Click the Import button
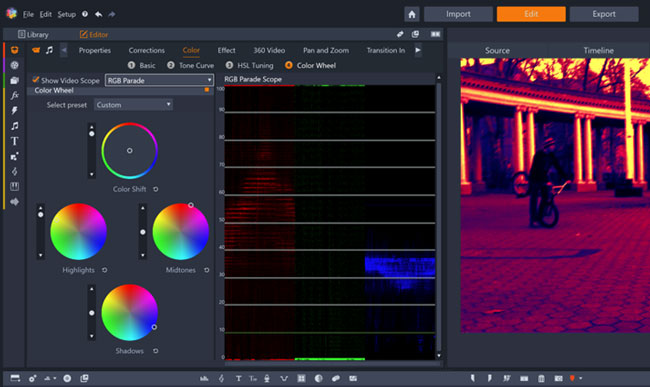The image size is (650, 387). [458, 14]
